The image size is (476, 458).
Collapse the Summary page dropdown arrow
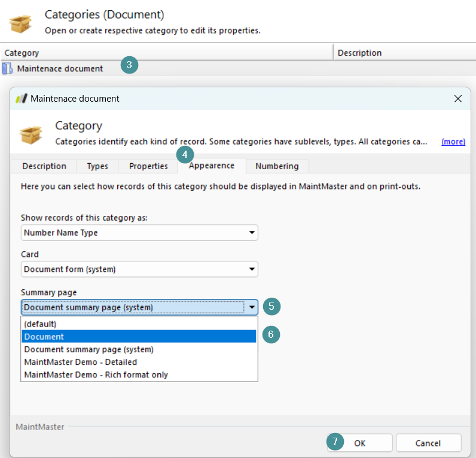tap(252, 307)
